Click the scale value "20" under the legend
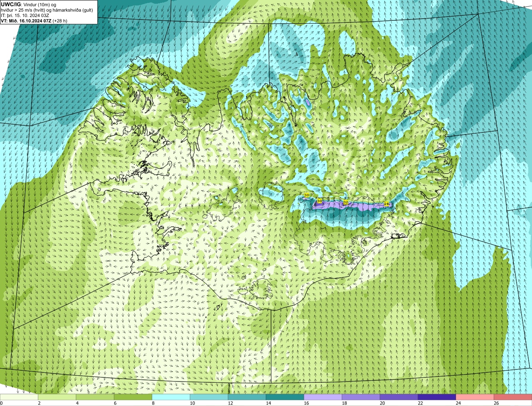Image resolution: width=532 pixels, height=406 pixels. (x=382, y=403)
